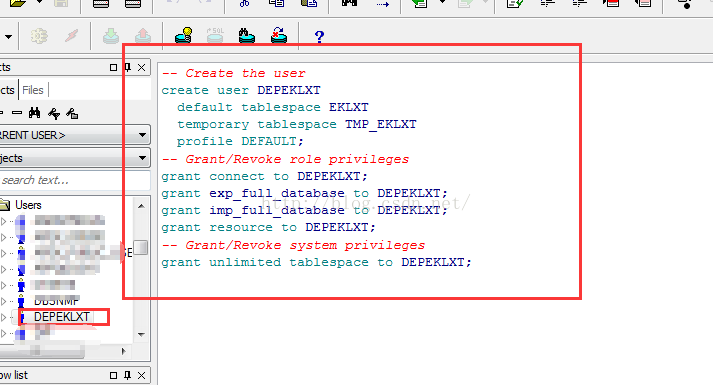This screenshot has height=385, width=713.
Task: Click the horizontal scrollbar thumb under tree
Action: 42,351
